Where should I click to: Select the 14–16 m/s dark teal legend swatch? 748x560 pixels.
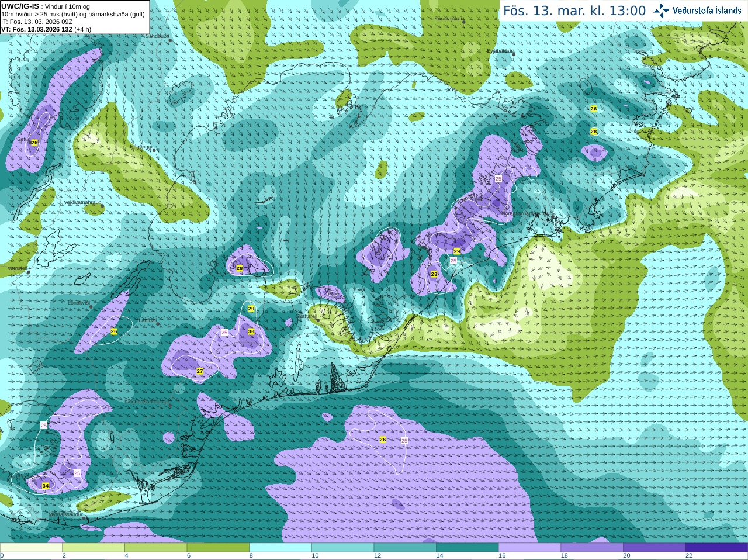(x=467, y=548)
